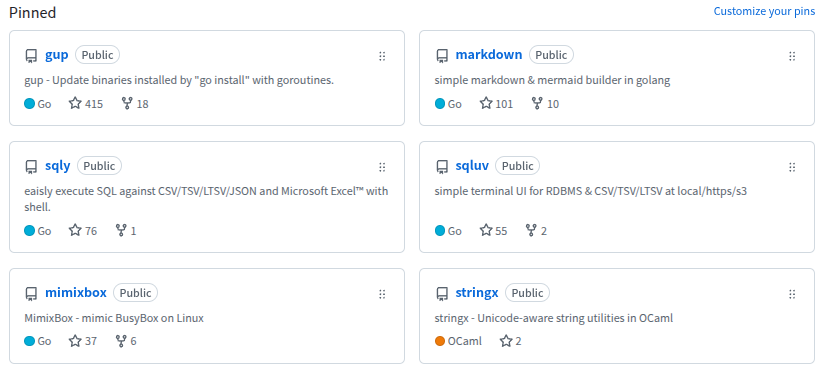Image resolution: width=821 pixels, height=371 pixels.
Task: Click the drag handle on mimixbox card
Action: tap(382, 294)
